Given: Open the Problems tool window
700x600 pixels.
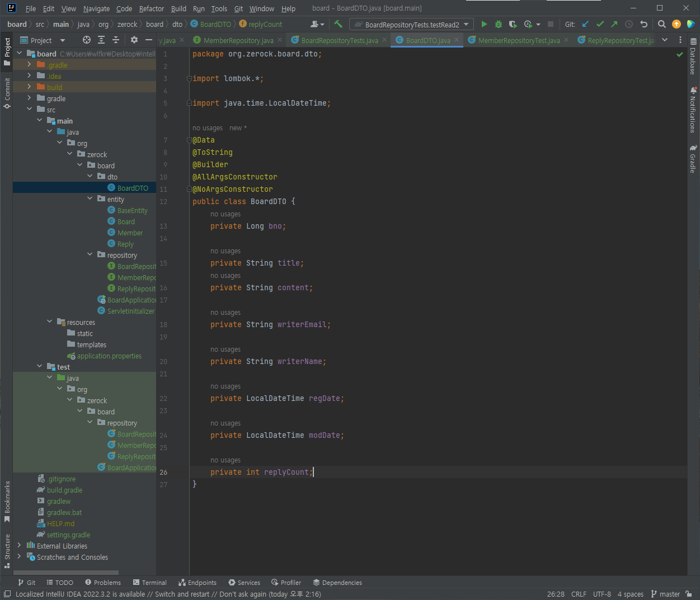Looking at the screenshot, I should 103,583.
